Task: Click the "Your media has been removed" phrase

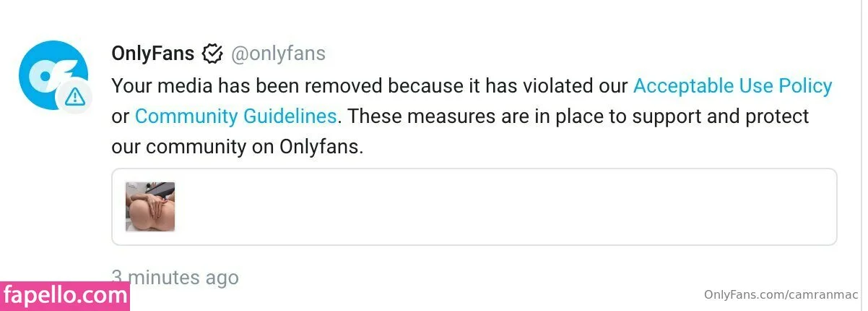Action: tap(246, 85)
